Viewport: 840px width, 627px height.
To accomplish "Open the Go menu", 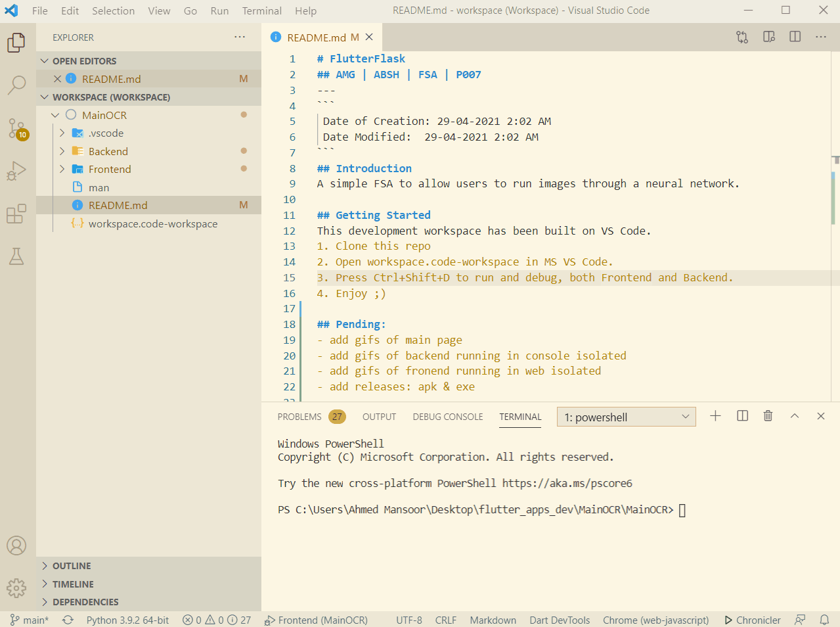I will [x=190, y=11].
